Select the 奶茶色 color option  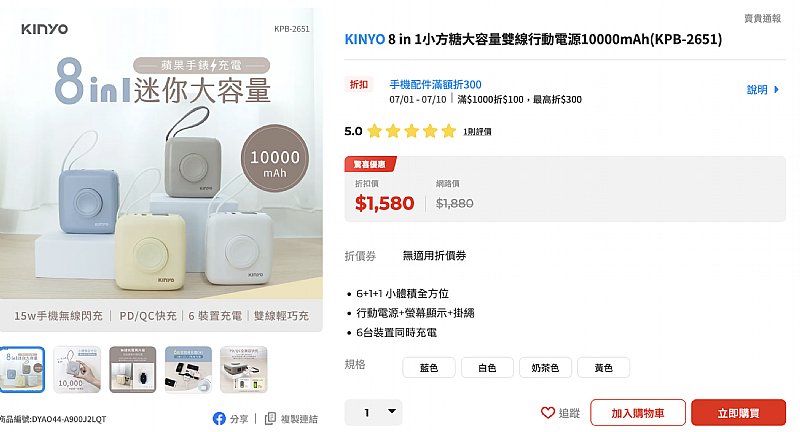[545, 368]
